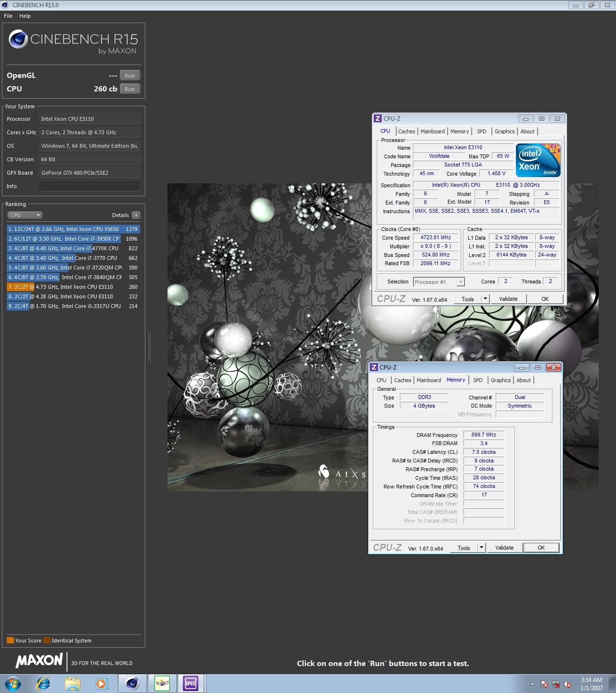Switch to Graphics tab in upper CPU-Z

coord(505,131)
